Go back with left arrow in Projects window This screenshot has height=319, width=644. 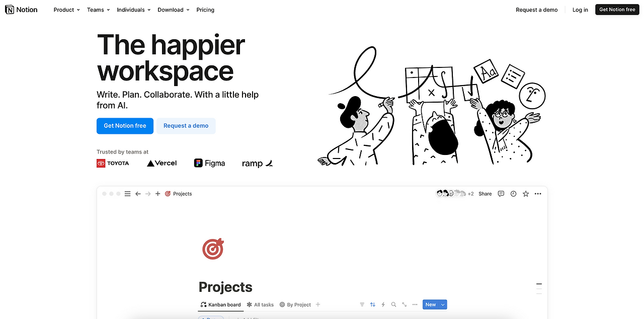pos(138,194)
